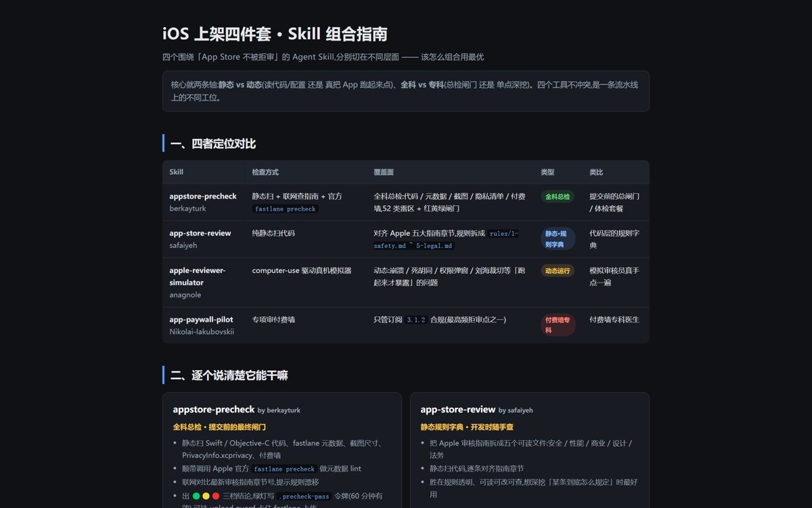This screenshot has height=508, width=812.
Task: Click the 付费墙专科 red badge
Action: point(558,324)
